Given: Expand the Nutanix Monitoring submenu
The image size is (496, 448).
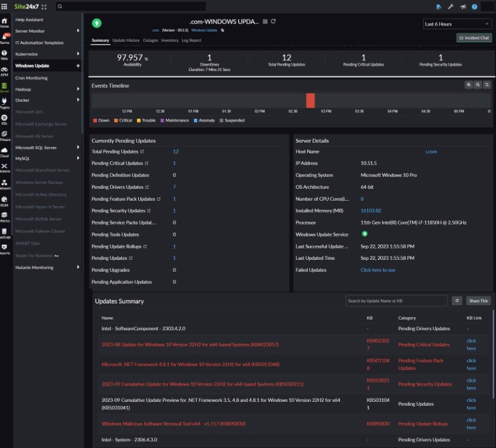Looking at the screenshot, I should click(78, 267).
